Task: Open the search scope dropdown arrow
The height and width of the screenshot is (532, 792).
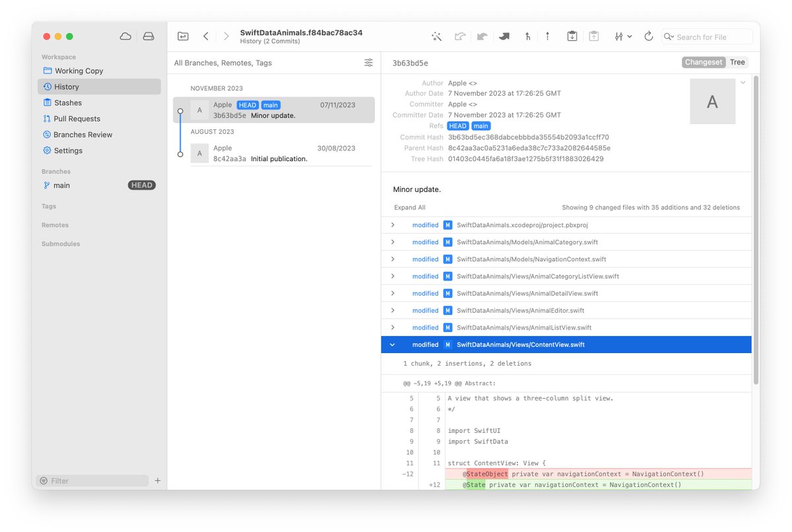Action: tap(669, 37)
